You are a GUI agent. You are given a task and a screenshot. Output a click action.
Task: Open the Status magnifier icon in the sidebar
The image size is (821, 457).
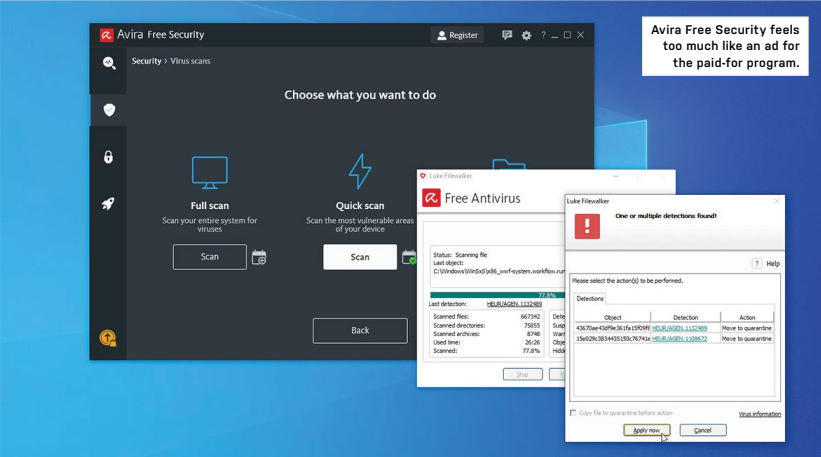point(109,63)
